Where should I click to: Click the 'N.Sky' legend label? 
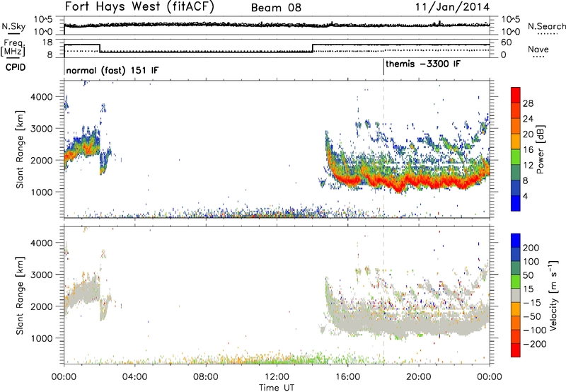(x=13, y=26)
